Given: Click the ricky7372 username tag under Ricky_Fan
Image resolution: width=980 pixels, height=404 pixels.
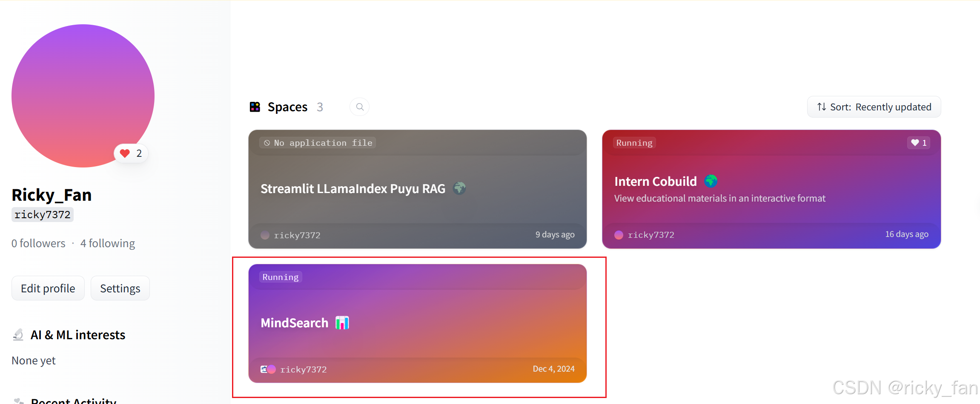Looking at the screenshot, I should click(43, 214).
